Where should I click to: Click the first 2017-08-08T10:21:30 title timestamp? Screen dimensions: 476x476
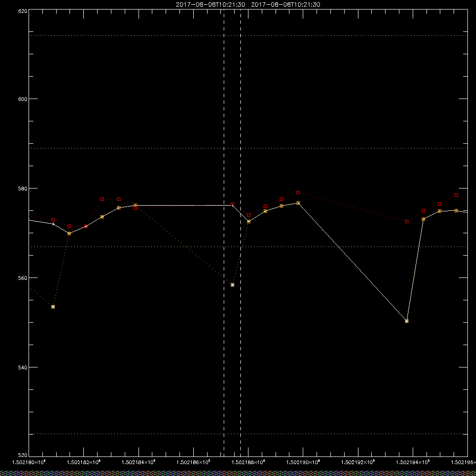click(210, 5)
